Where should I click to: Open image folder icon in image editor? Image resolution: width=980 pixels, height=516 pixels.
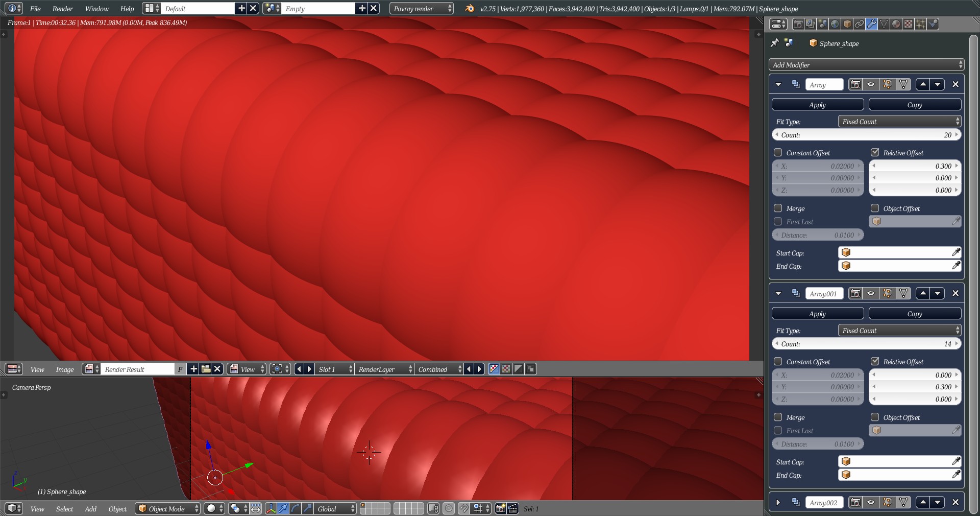206,369
